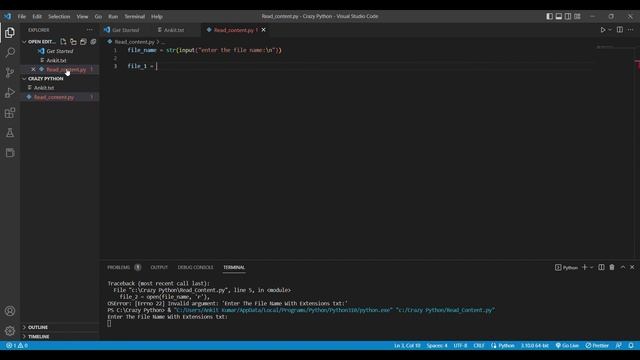Click Close All Editors icon

(x=93, y=42)
